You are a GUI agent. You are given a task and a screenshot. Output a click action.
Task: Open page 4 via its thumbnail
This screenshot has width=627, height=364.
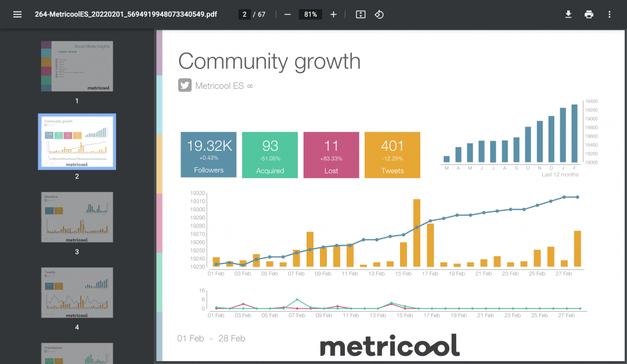(77, 292)
